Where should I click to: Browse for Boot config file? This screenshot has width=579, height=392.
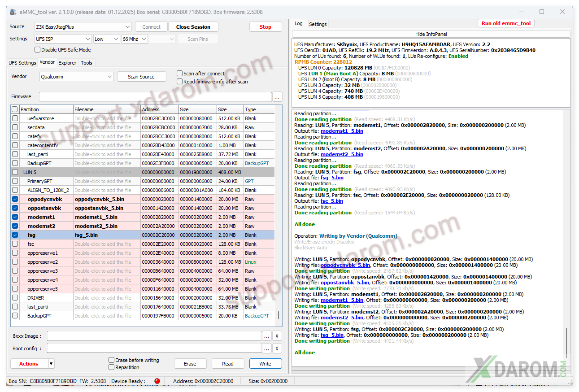[267, 348]
